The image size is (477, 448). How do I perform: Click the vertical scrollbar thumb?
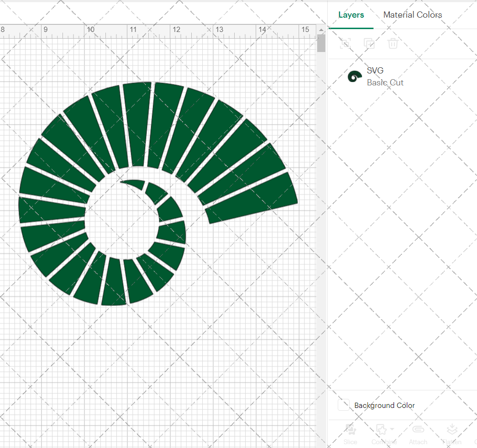click(321, 43)
